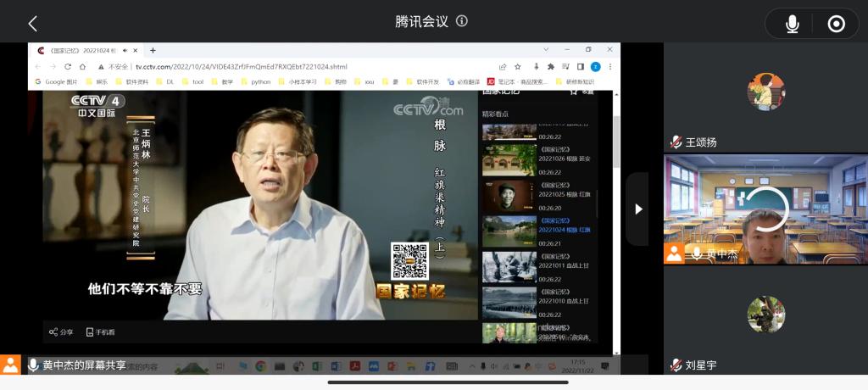The width and height of the screenshot is (868, 390).
Task: Click the 国家记忆 browser tab
Action: [86, 50]
